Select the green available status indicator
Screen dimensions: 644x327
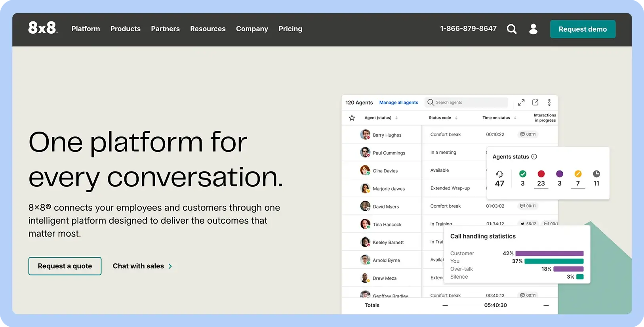[x=522, y=174]
